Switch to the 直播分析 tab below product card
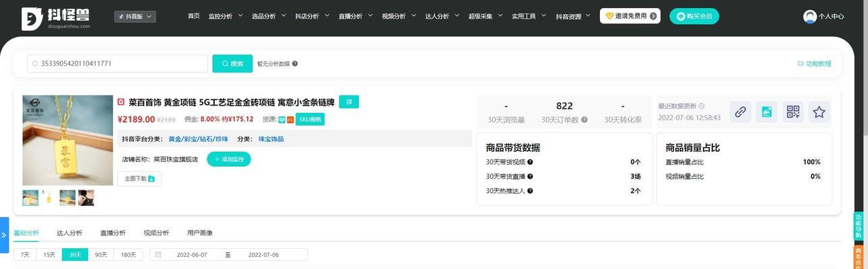The image size is (868, 269). 112,233
